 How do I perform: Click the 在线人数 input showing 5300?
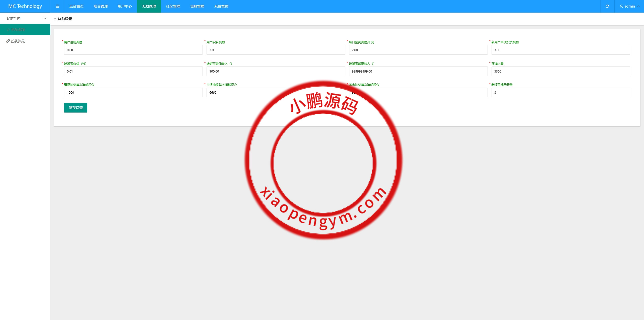pos(560,72)
